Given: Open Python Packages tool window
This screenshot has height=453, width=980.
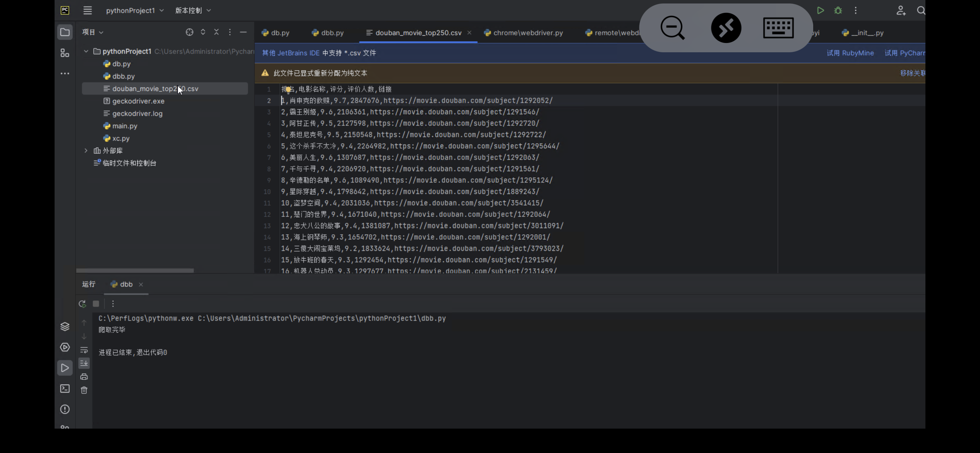Looking at the screenshot, I should point(65,326).
